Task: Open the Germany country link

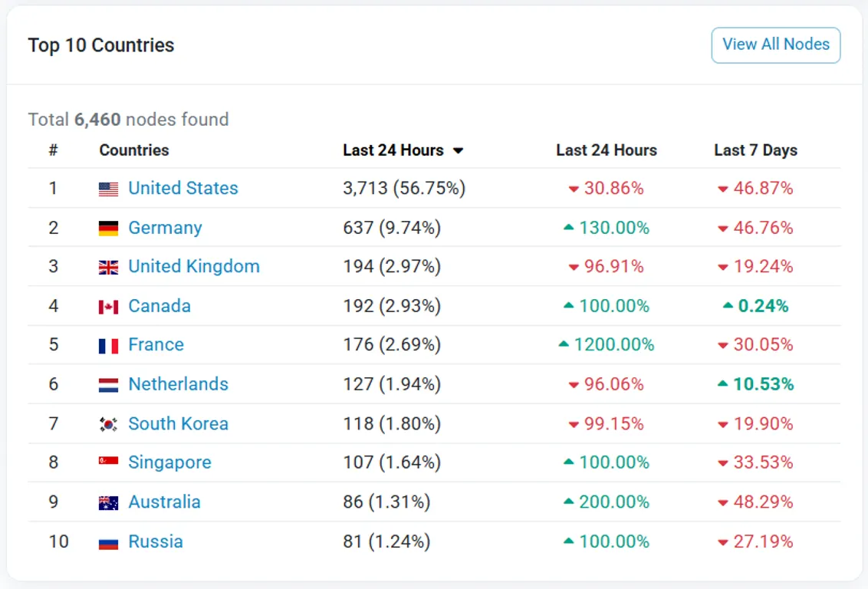Action: (x=165, y=228)
